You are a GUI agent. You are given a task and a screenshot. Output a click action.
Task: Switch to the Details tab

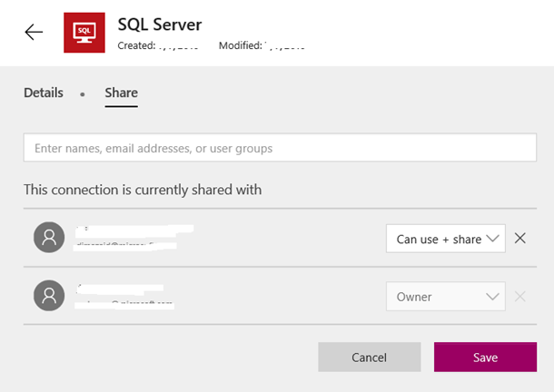44,93
